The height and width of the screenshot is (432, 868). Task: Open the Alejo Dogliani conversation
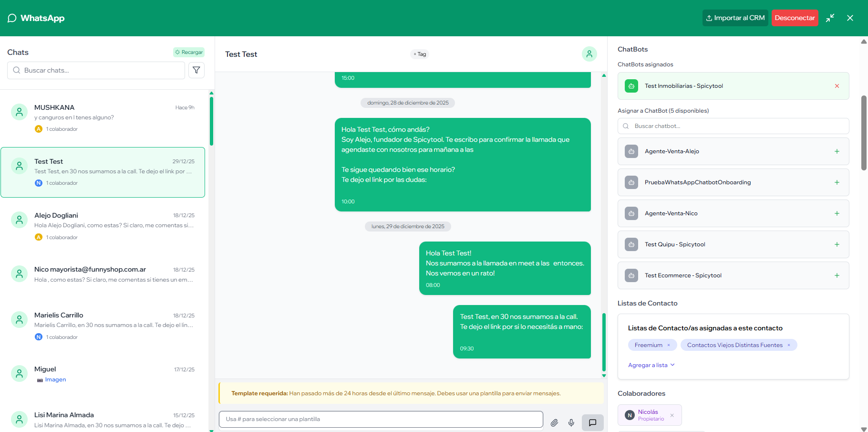[103, 225]
